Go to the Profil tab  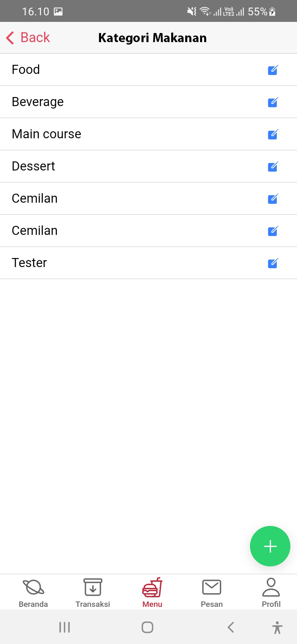click(271, 593)
